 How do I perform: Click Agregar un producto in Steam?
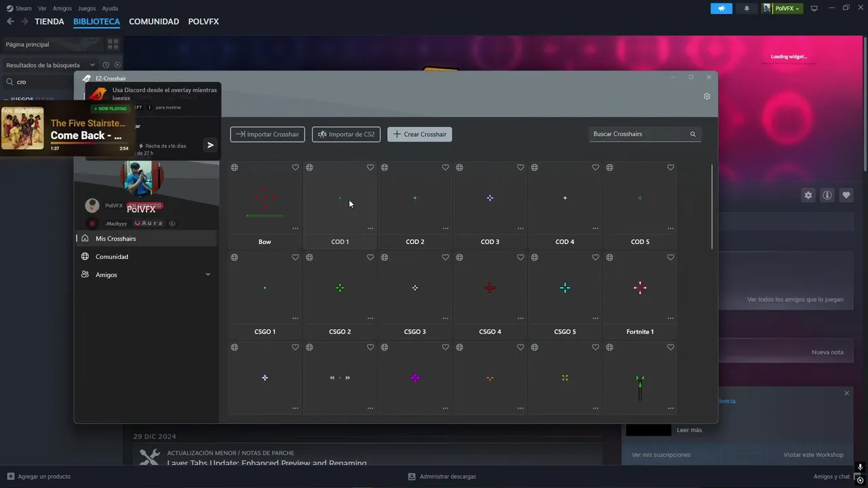[39, 476]
